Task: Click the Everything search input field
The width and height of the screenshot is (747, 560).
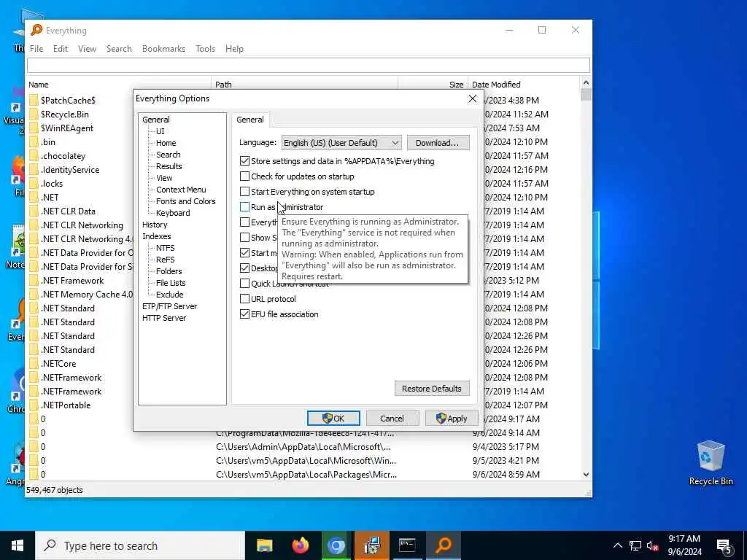Action: [309, 65]
